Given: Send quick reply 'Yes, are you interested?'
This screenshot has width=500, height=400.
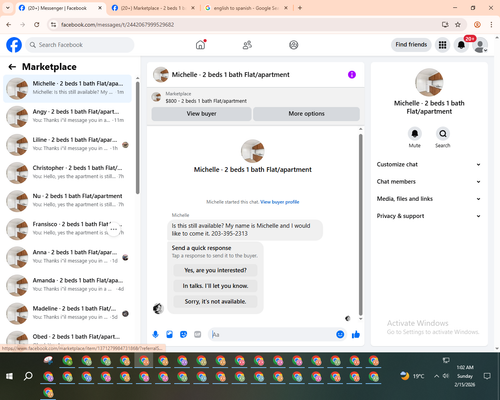Looking at the screenshot, I should click(x=215, y=270).
